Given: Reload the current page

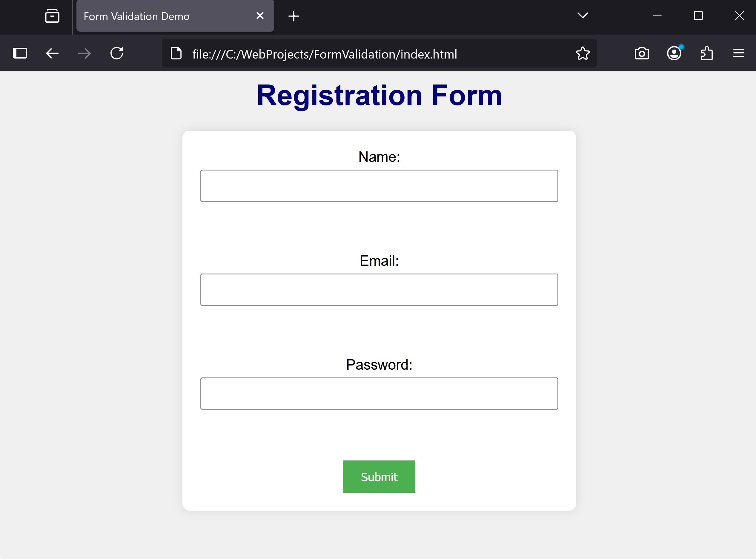Looking at the screenshot, I should pos(116,53).
